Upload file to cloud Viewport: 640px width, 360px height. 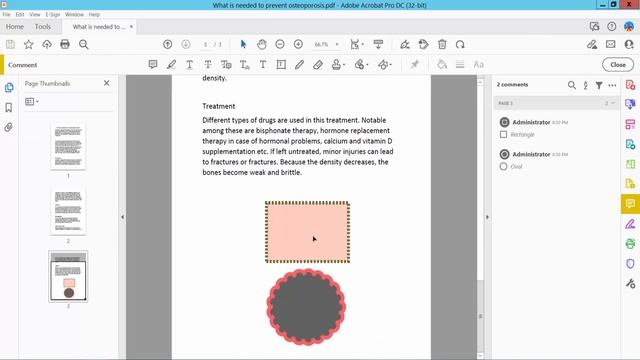[x=47, y=44]
